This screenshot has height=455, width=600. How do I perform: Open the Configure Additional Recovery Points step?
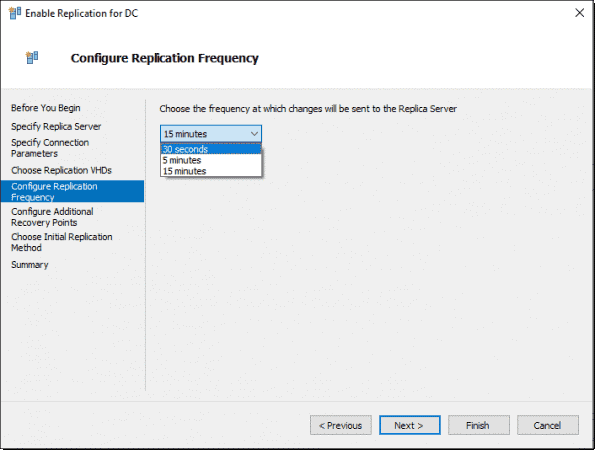52,217
